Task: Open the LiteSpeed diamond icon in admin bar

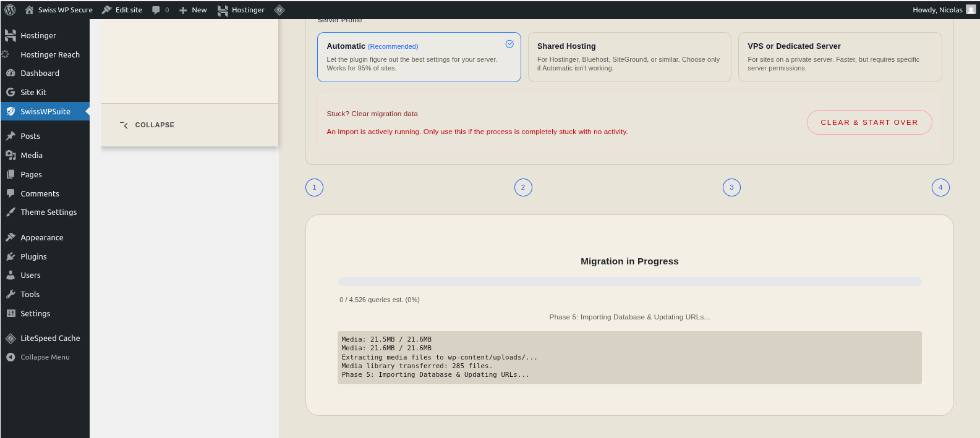Action: tap(279, 10)
